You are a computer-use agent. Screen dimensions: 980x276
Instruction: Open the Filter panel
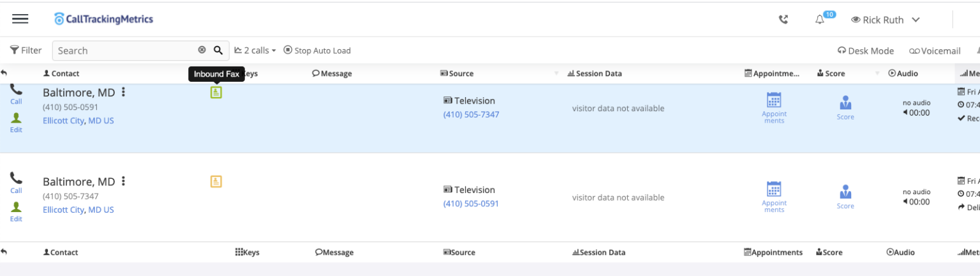(26, 50)
